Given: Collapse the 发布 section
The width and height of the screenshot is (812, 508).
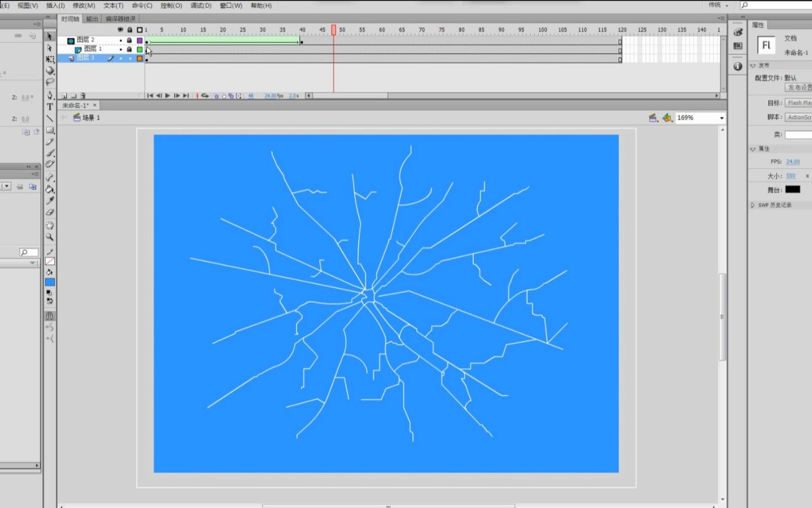Looking at the screenshot, I should pyautogui.click(x=753, y=66).
